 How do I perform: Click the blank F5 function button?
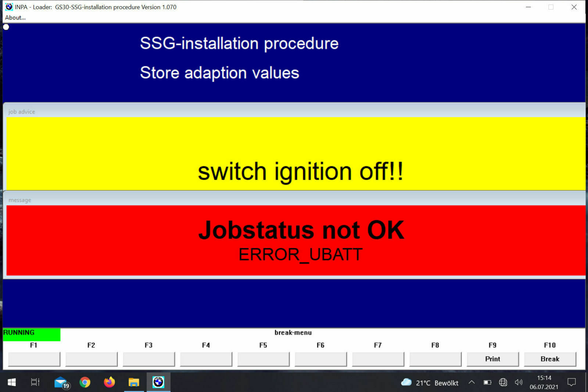pos(263,359)
